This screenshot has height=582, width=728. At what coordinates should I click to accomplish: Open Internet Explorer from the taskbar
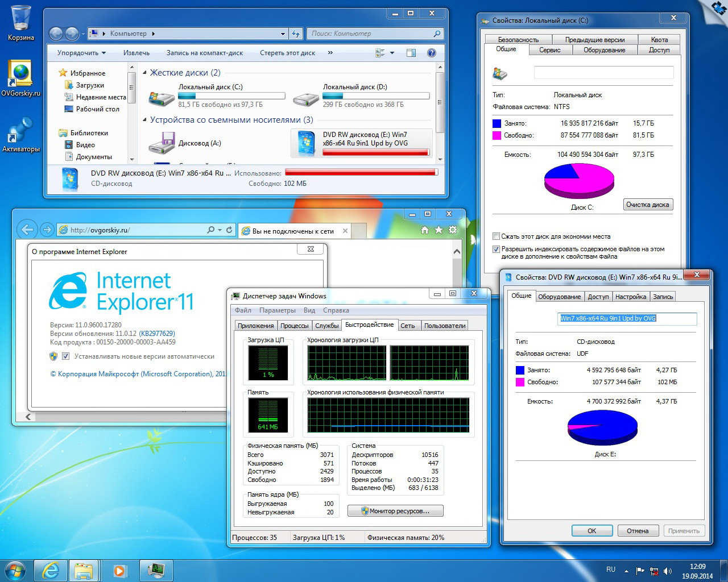point(51,571)
